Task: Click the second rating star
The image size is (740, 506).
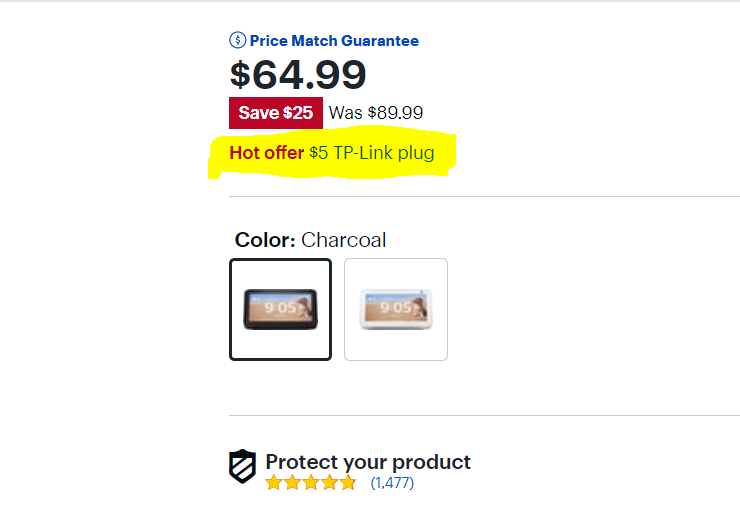Action: pyautogui.click(x=292, y=483)
